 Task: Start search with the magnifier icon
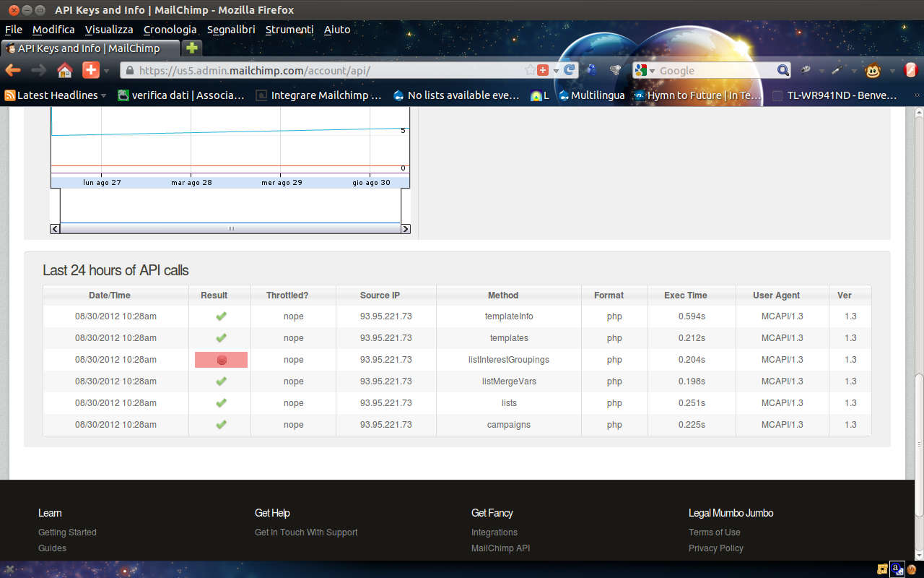pyautogui.click(x=783, y=70)
